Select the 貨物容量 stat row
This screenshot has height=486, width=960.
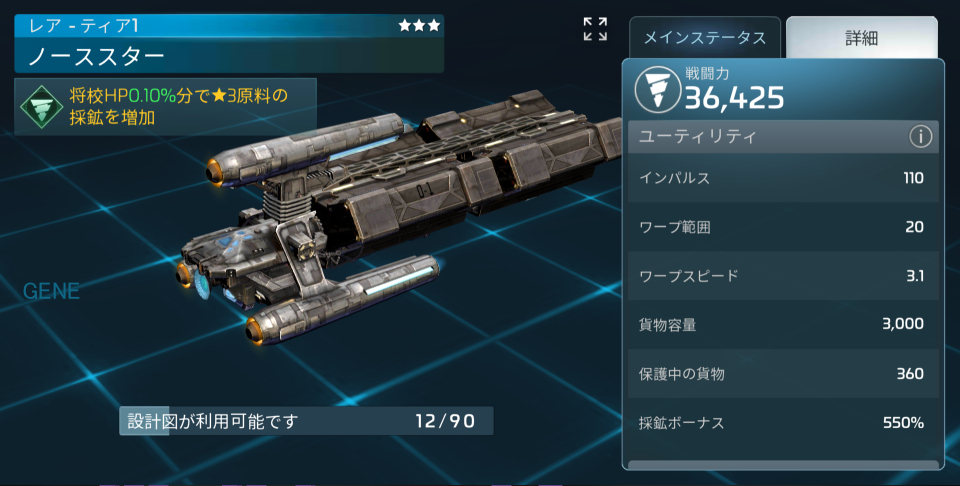(x=783, y=324)
